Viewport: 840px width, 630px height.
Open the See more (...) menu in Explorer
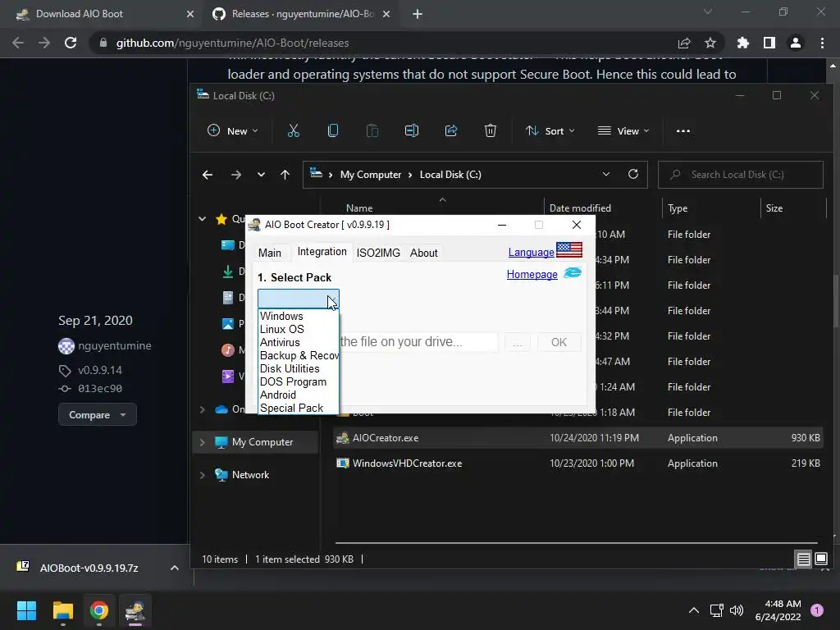tap(683, 130)
